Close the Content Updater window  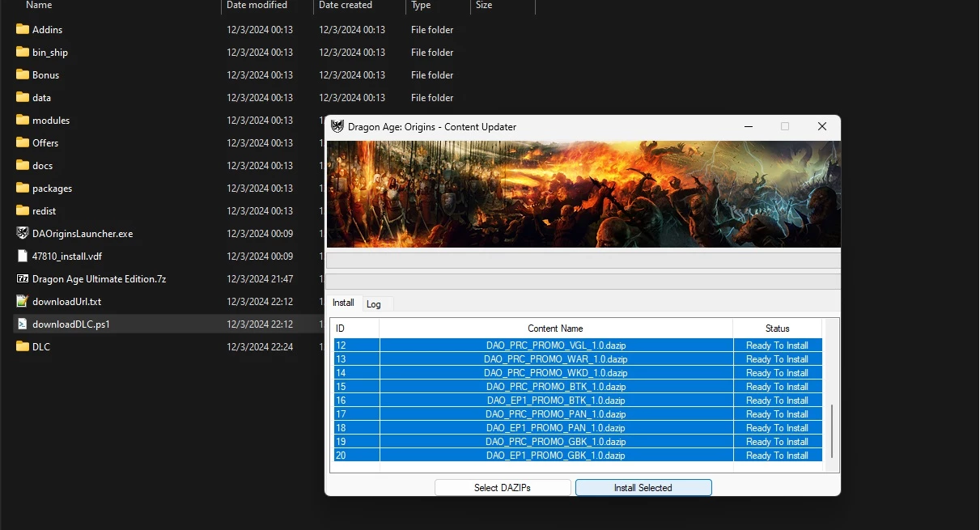click(822, 126)
